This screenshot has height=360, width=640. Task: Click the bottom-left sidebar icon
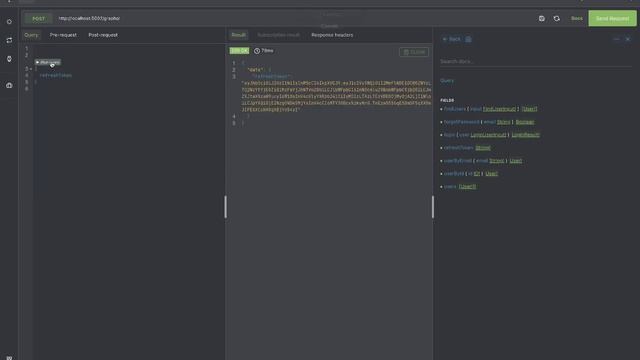9,358
